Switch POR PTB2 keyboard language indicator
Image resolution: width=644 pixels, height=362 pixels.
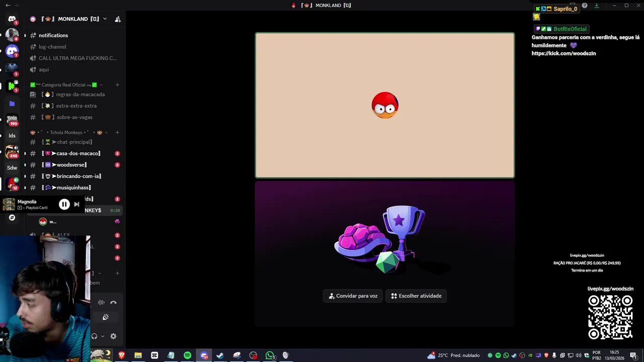[596, 355]
